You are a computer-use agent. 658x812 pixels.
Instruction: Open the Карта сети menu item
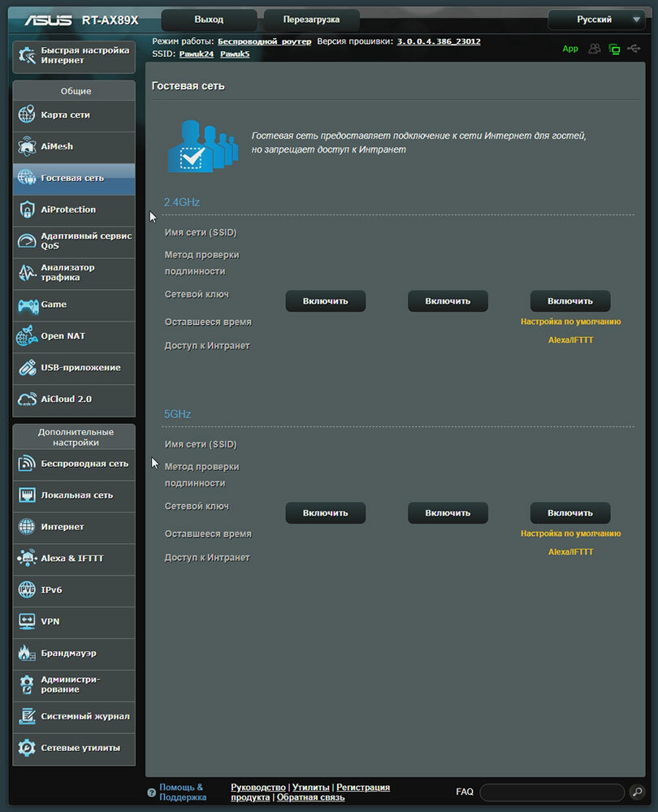[x=74, y=114]
